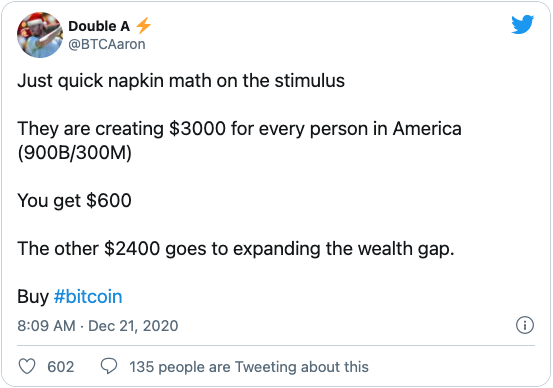Click the 'expanding the wealth gap' sentence
Image resolution: width=553 pixels, height=388 pixels.
[236, 249]
